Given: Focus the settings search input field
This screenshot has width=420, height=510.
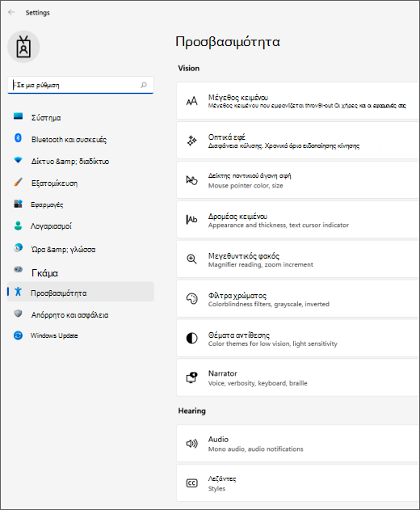Looking at the screenshot, I should 81,85.
